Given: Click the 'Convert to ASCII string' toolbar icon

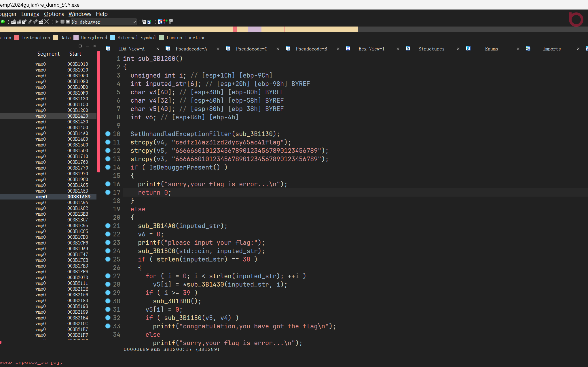Looking at the screenshot, I should point(24,22).
